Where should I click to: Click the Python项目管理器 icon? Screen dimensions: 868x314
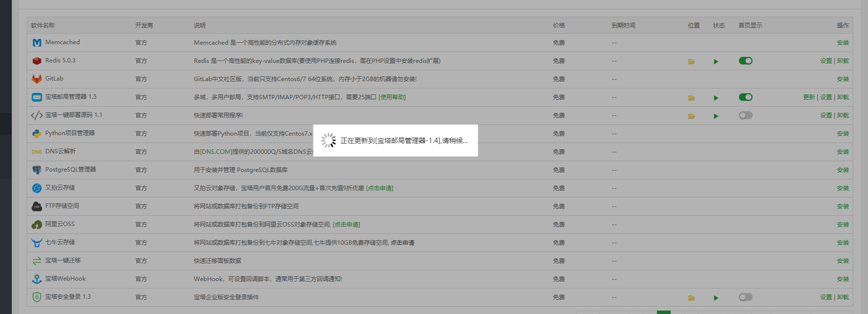click(37, 134)
